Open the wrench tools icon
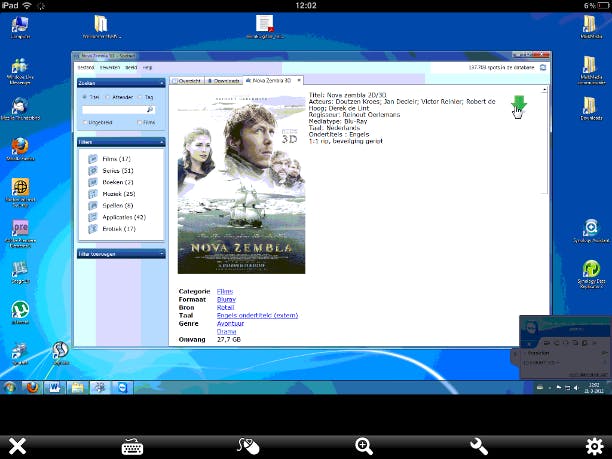Viewport: 612px width, 459px height. [479, 446]
